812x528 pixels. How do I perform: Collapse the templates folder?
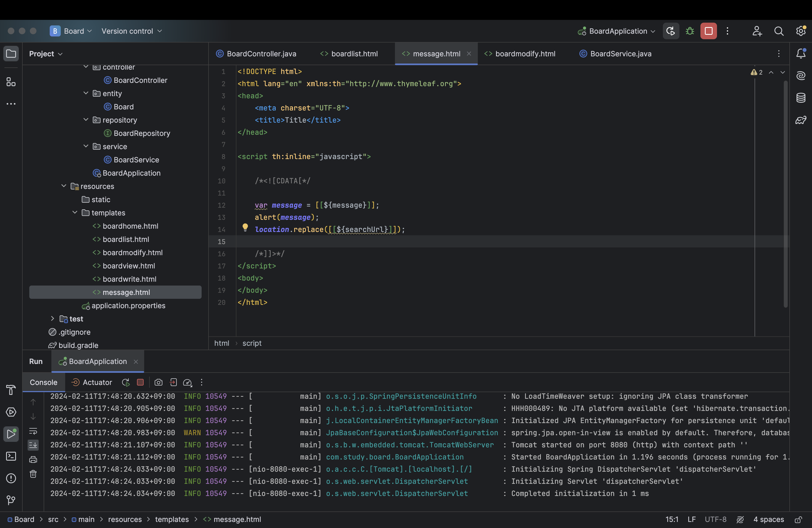[x=75, y=212]
